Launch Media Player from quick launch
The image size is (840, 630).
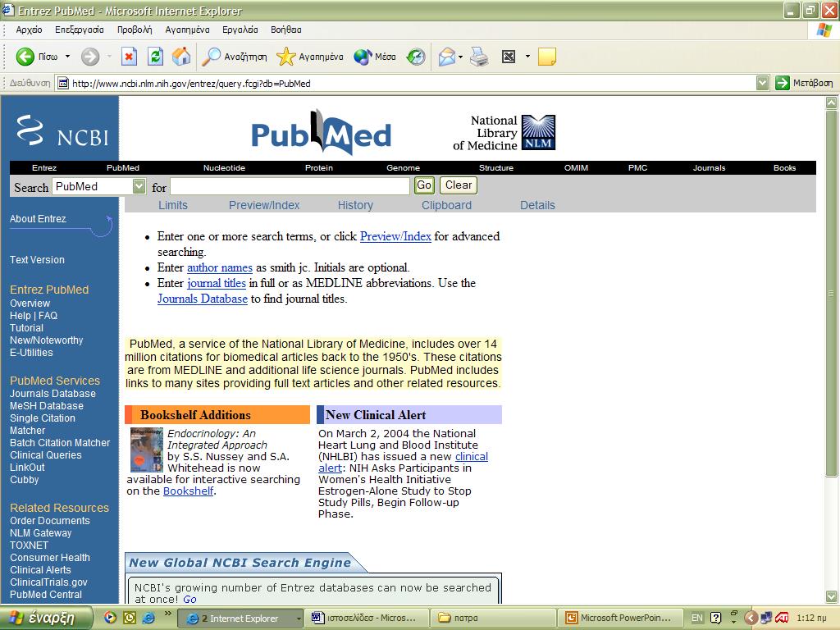110,618
